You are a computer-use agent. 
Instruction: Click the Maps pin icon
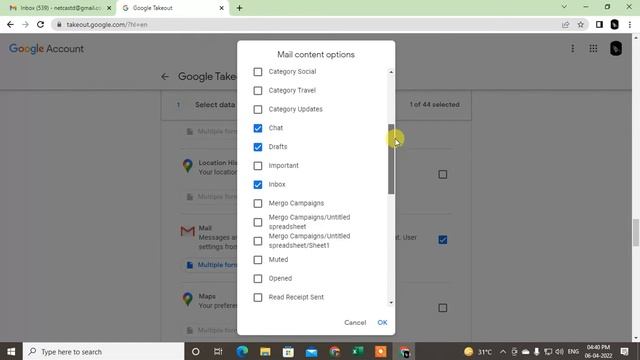[187, 299]
